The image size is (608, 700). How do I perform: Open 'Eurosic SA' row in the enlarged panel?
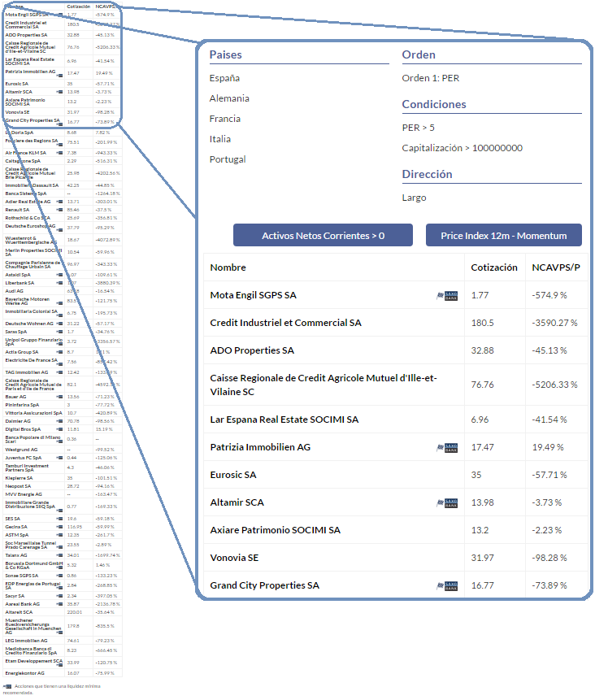[x=233, y=475]
